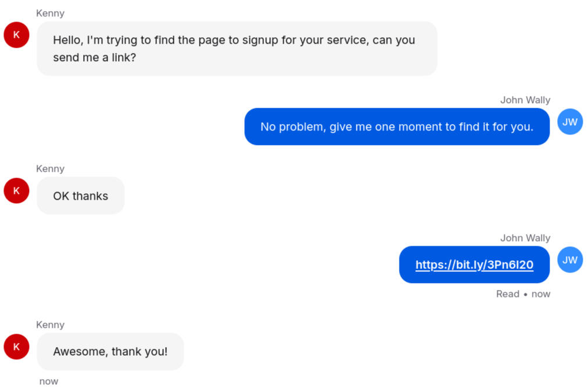The height and width of the screenshot is (389, 588).
Task: Click Kenny's avatar beside 'Awesome, thank you!'
Action: [16, 346]
